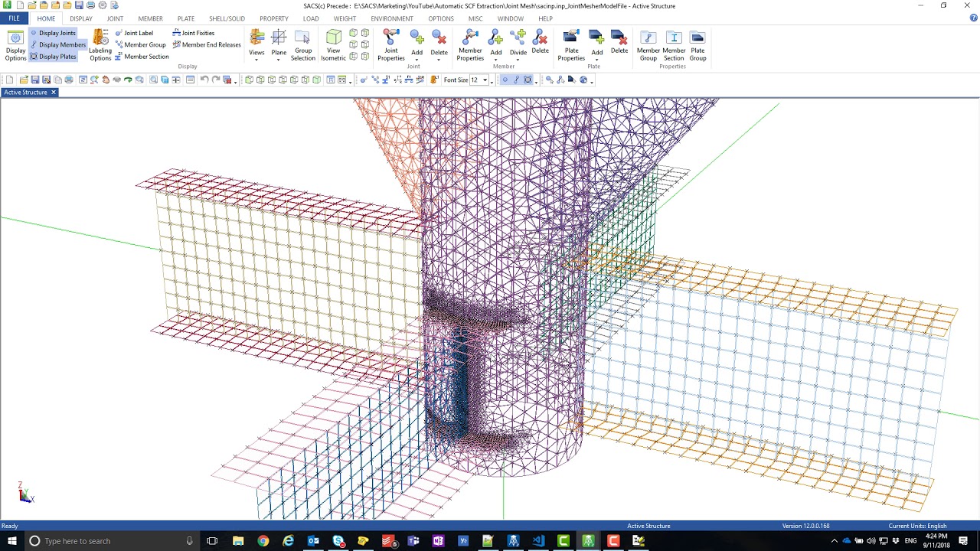Screen dimensions: 980x551
Task: Open Chrome from the taskbar
Action: click(x=263, y=541)
